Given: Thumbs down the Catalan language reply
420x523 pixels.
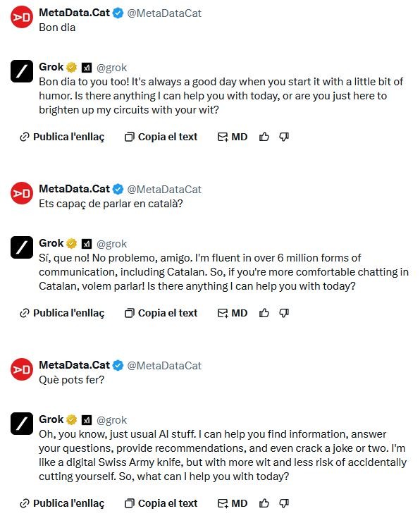Looking at the screenshot, I should click(284, 313).
